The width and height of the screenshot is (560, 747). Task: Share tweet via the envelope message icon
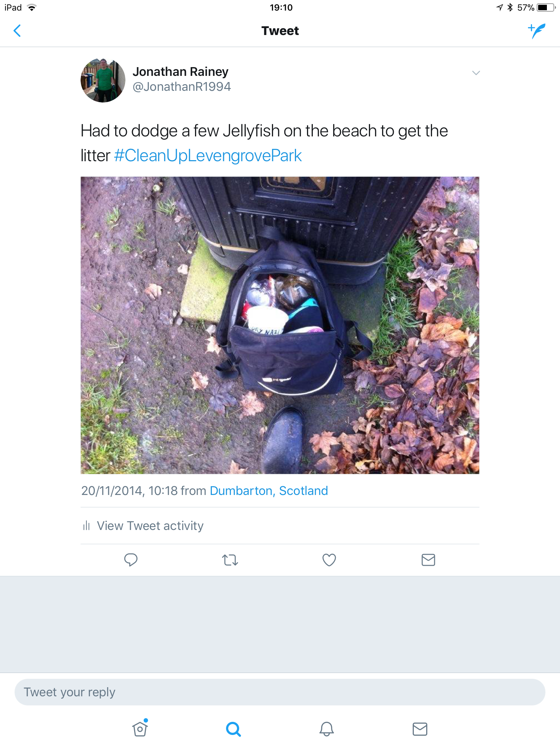click(428, 560)
